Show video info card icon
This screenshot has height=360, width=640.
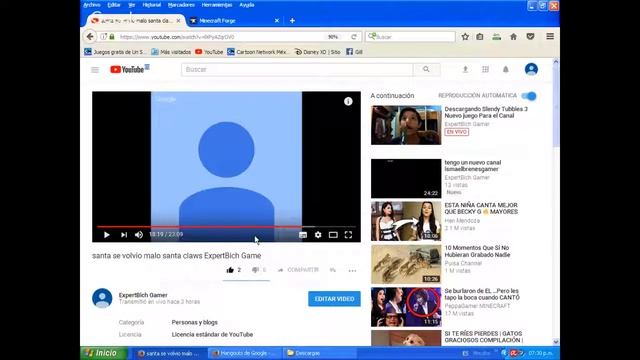coord(348,101)
